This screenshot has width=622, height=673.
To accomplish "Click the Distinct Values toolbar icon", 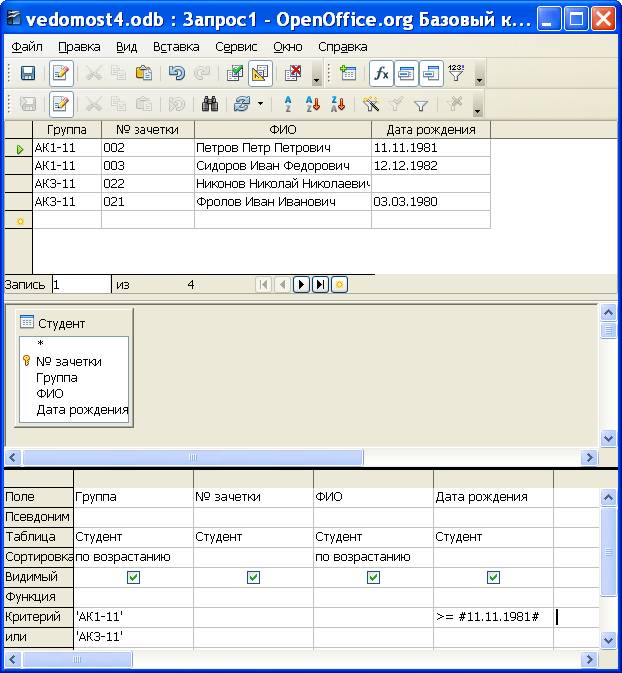I will point(456,73).
